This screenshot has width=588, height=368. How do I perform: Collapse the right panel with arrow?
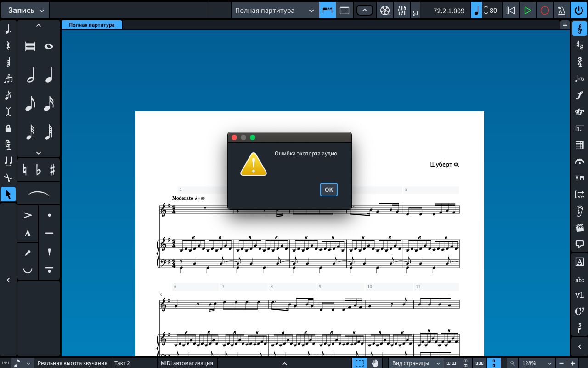[579, 347]
